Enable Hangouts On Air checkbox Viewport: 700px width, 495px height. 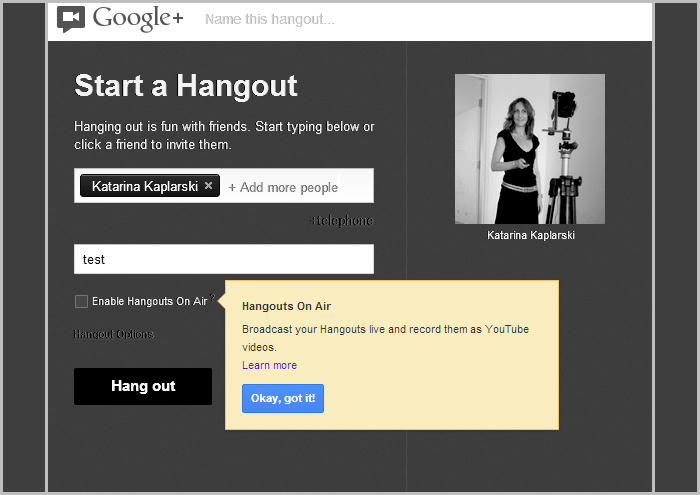(81, 301)
